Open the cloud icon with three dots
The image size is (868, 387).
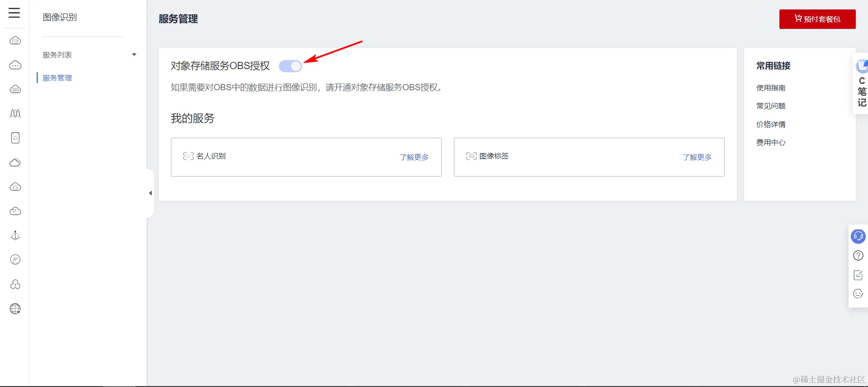[15, 65]
